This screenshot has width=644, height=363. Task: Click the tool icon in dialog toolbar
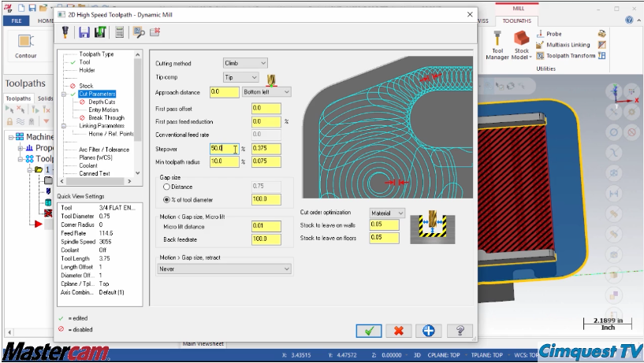click(65, 32)
